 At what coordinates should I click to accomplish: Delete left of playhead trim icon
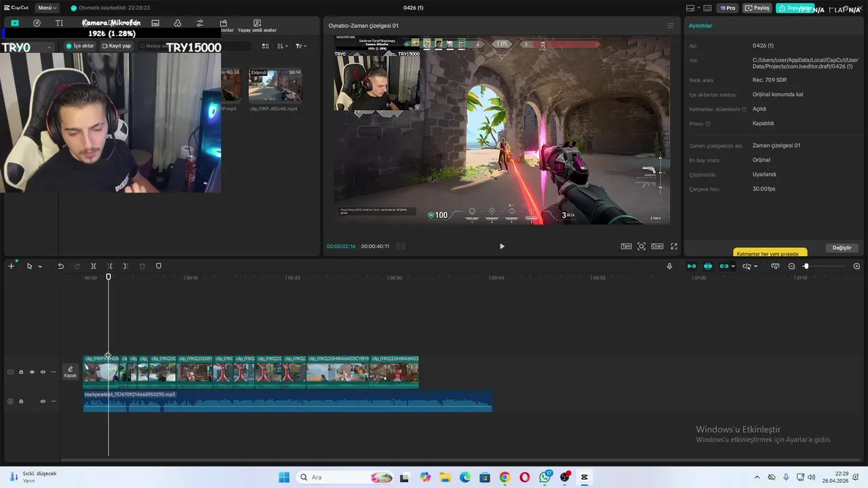(110, 266)
